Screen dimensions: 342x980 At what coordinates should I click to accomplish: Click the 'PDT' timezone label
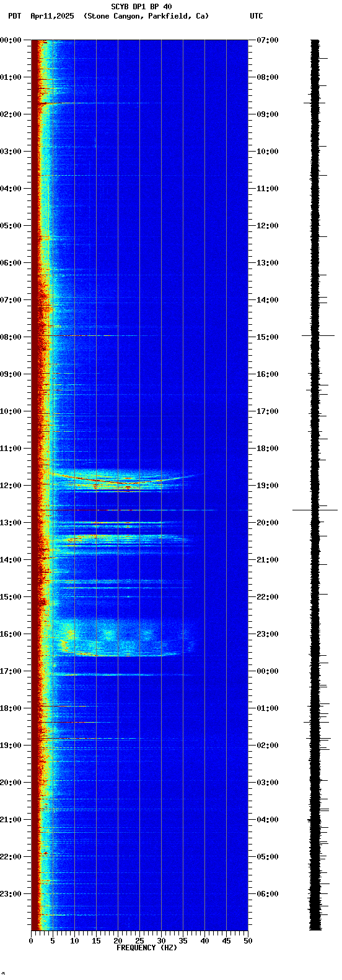14,16
